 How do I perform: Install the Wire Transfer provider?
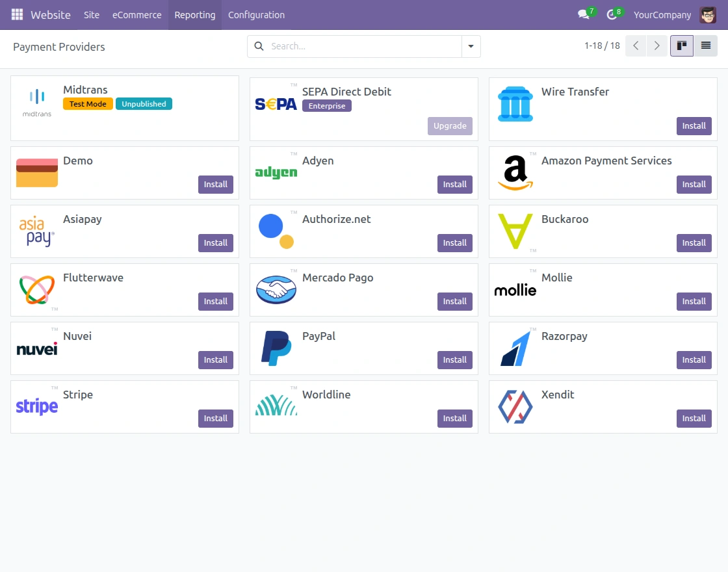(x=694, y=126)
